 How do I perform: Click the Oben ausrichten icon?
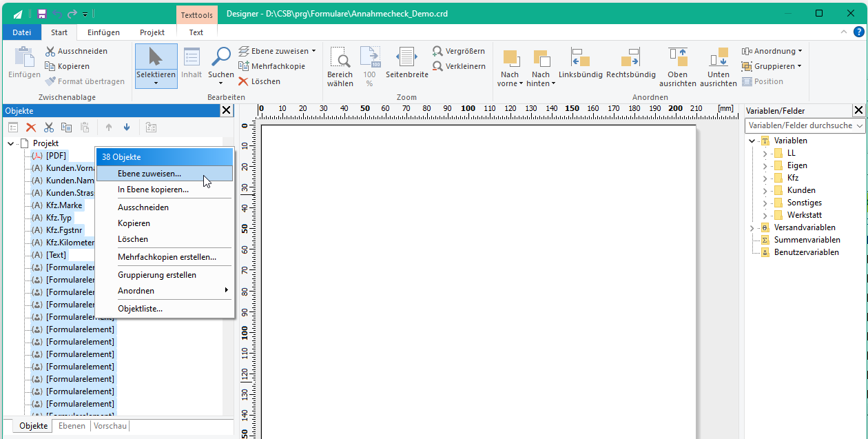(x=678, y=57)
